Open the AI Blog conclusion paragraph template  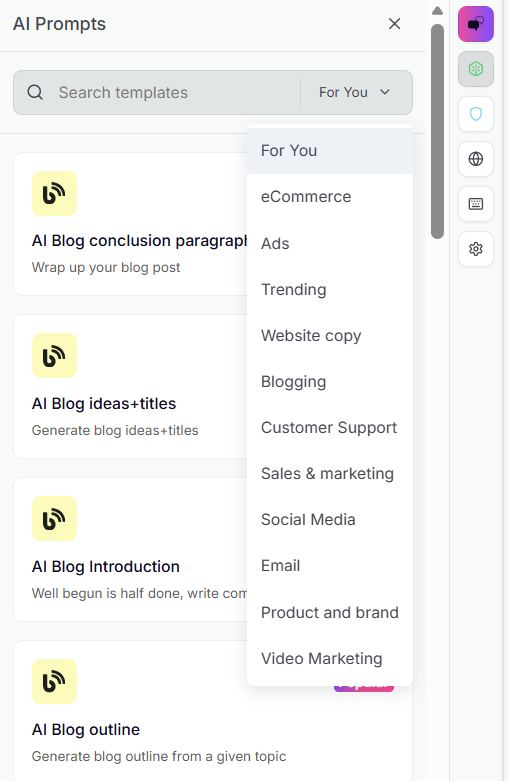(139, 241)
